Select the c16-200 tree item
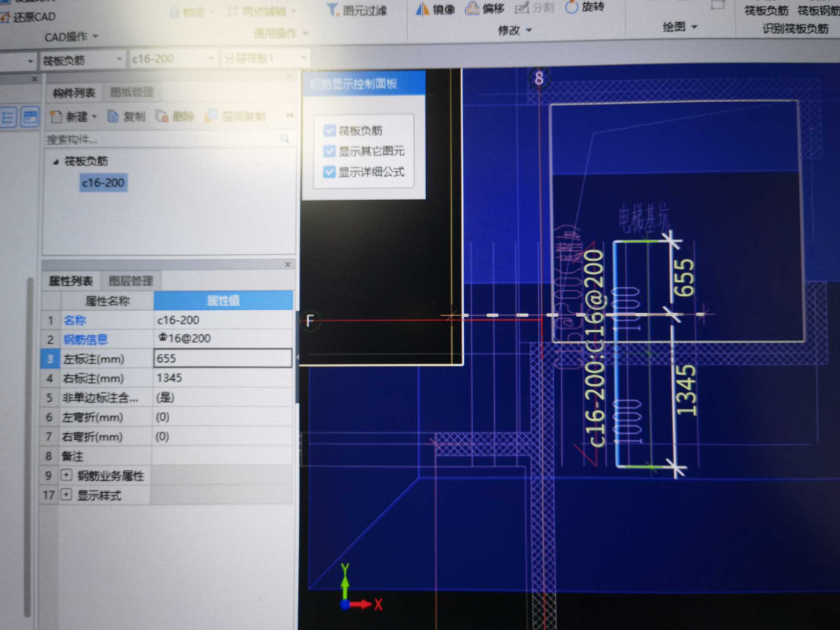This screenshot has height=630, width=840. coord(103,183)
